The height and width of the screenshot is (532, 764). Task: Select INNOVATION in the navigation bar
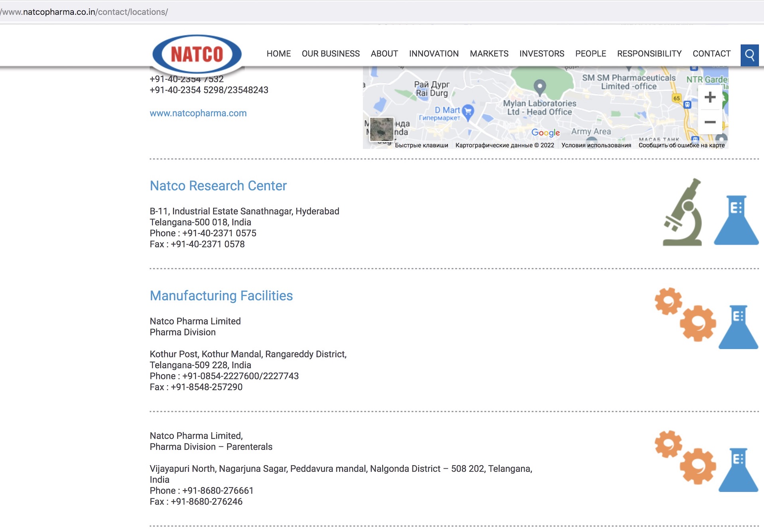[x=434, y=54]
